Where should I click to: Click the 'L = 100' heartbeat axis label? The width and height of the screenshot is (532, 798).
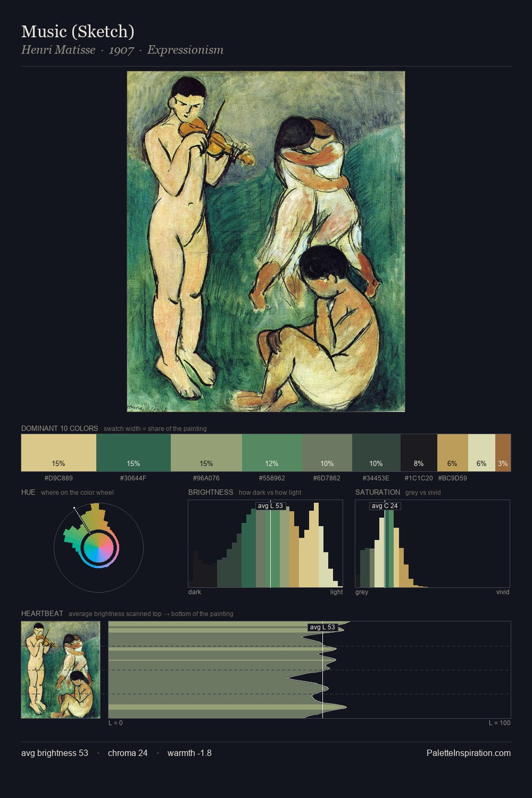[500, 723]
